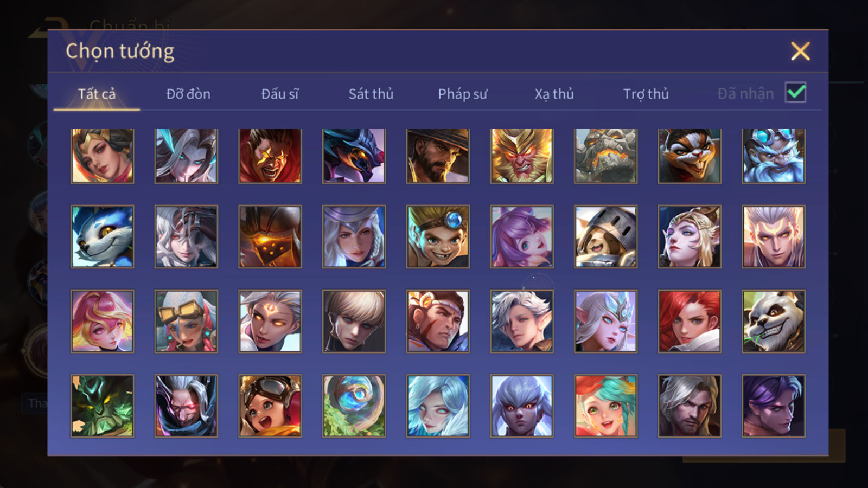Toggle the Đã nhận checkbox
Viewport: 868px width, 488px height.
click(x=795, y=93)
